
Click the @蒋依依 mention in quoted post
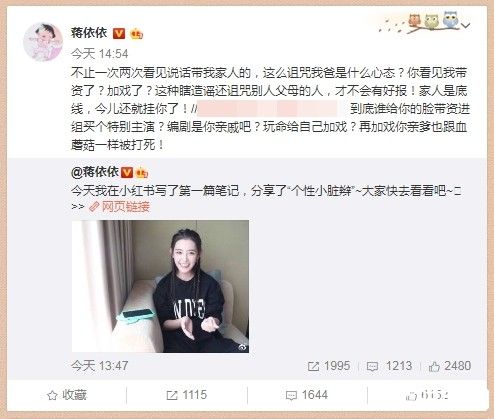(95, 172)
